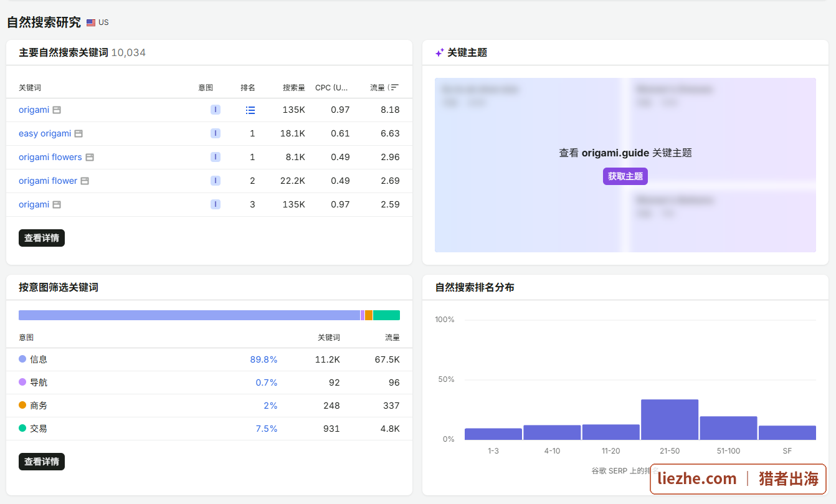Click SERP features icon next to easy origami
The width and height of the screenshot is (836, 504).
point(78,134)
